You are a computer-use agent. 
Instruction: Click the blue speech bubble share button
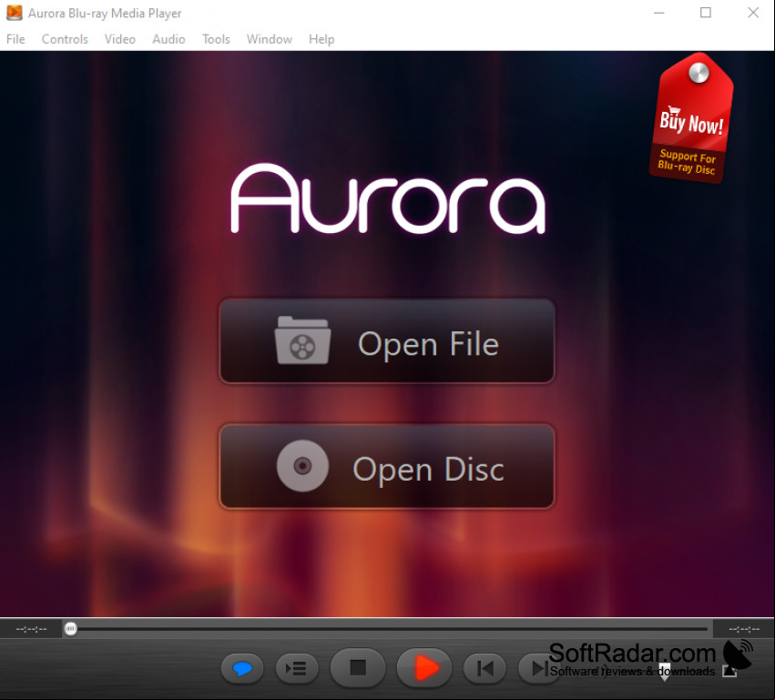click(x=242, y=669)
